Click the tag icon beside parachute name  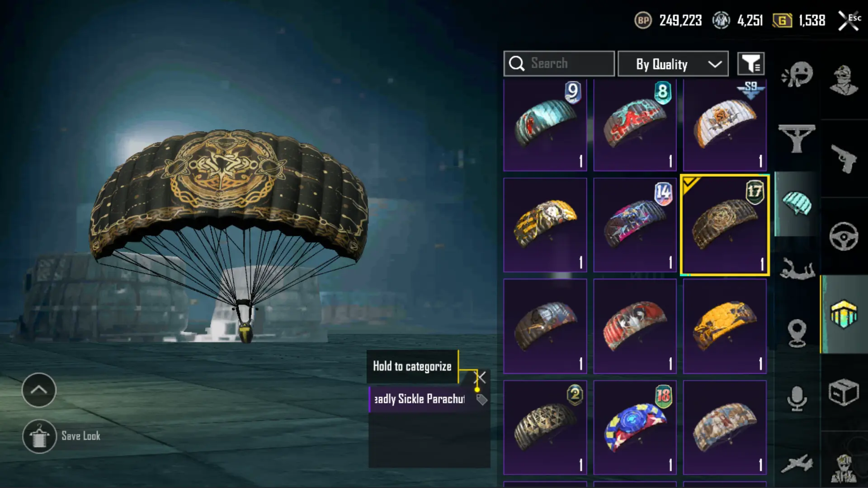coord(482,399)
